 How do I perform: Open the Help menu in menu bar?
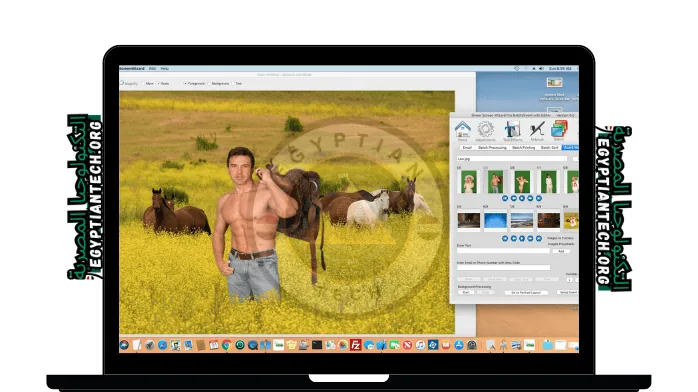tap(165, 69)
